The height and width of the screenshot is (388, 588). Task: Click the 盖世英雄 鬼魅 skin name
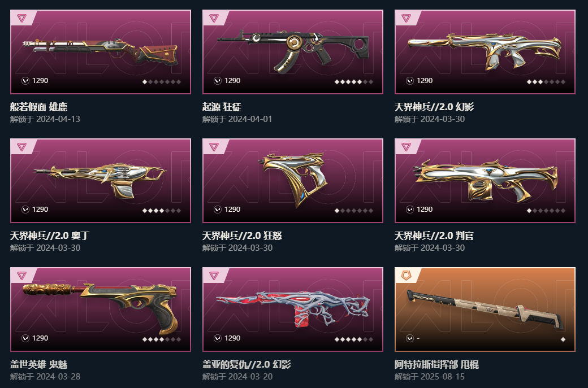(38, 364)
